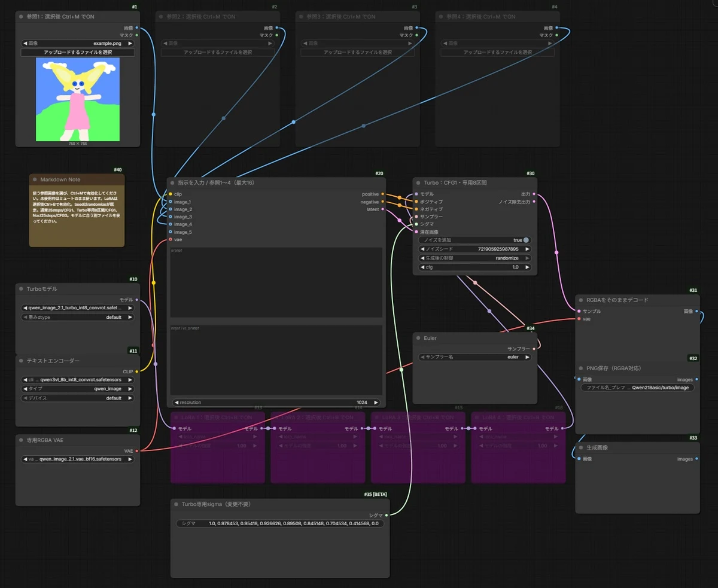Collapse the 生成画像 node via its dot
The height and width of the screenshot is (588, 718).
click(582, 447)
